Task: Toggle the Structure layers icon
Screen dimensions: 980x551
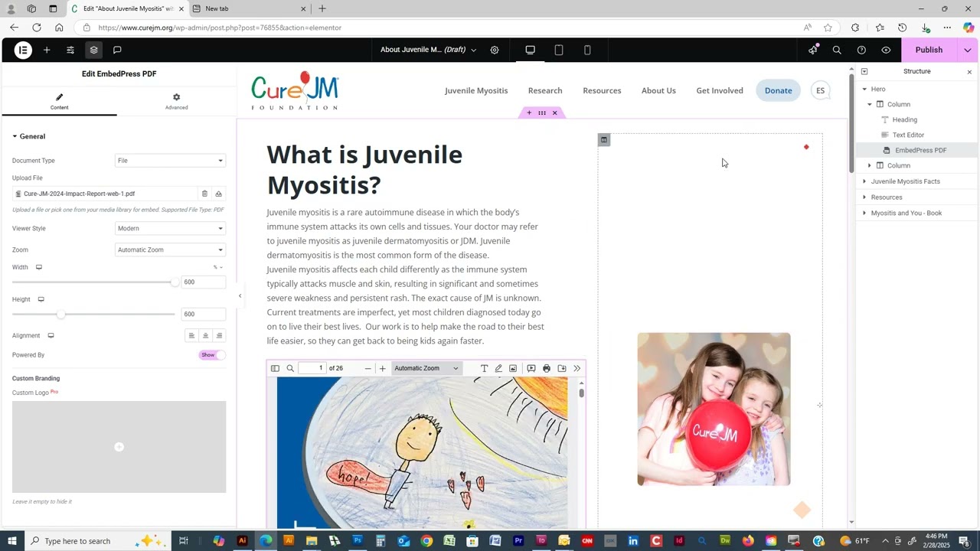Action: [x=93, y=50]
